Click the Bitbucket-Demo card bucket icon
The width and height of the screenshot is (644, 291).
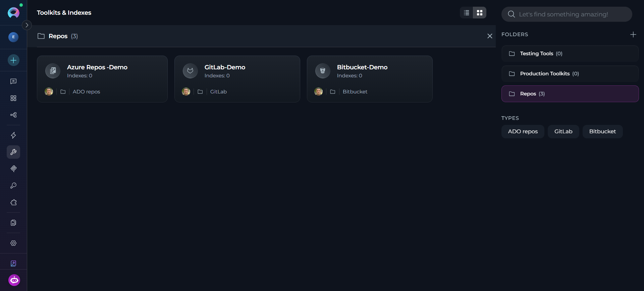(x=323, y=71)
